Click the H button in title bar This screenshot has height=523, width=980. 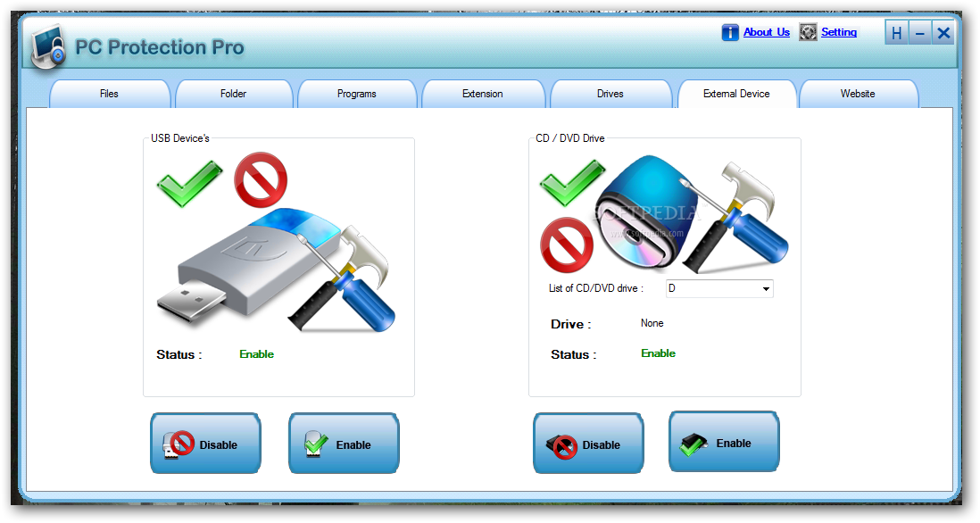click(897, 32)
